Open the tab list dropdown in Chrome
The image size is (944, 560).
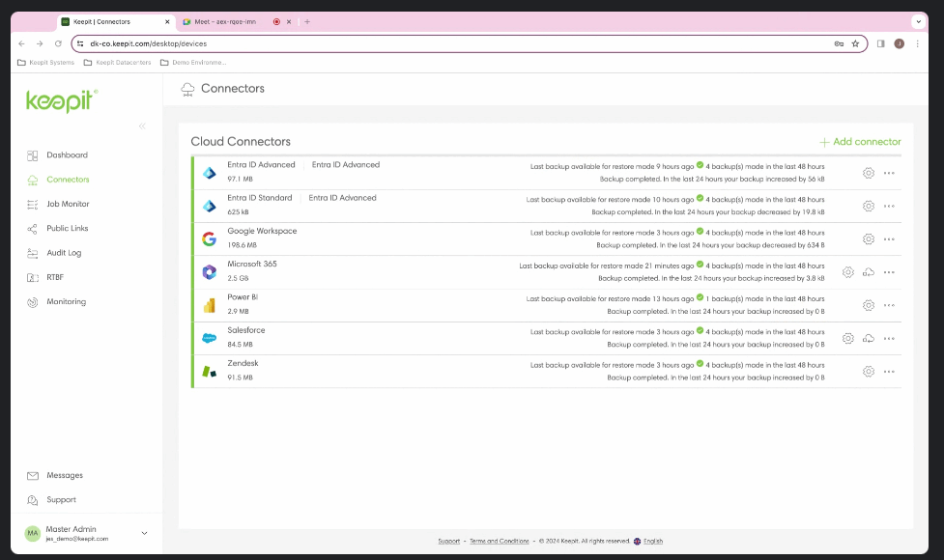click(918, 21)
